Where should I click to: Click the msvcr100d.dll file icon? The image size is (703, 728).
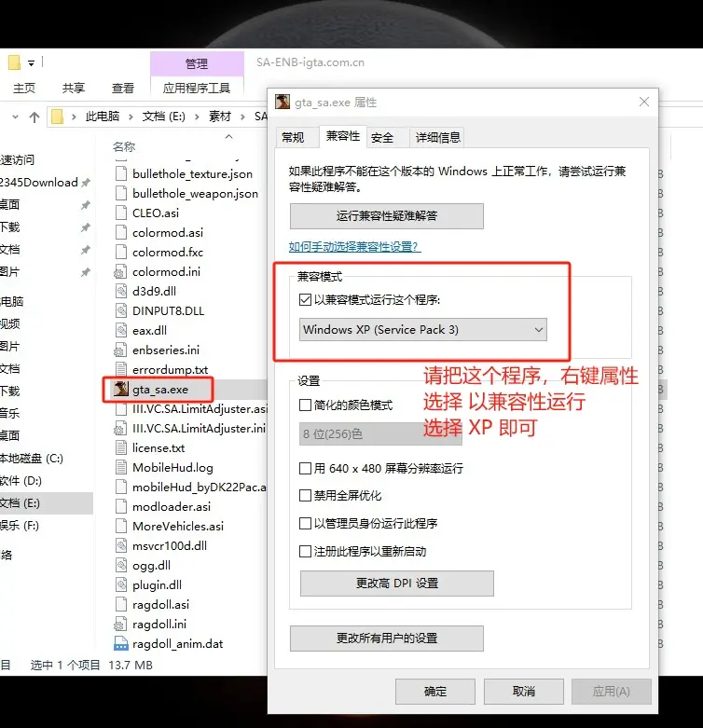(x=121, y=545)
